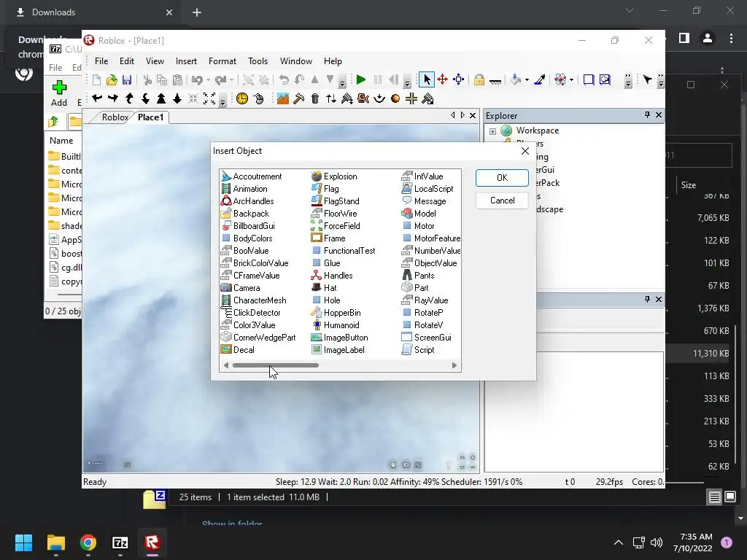Image resolution: width=747 pixels, height=560 pixels.
Task: Click the paint bucket Fill color tool
Action: click(x=515, y=79)
